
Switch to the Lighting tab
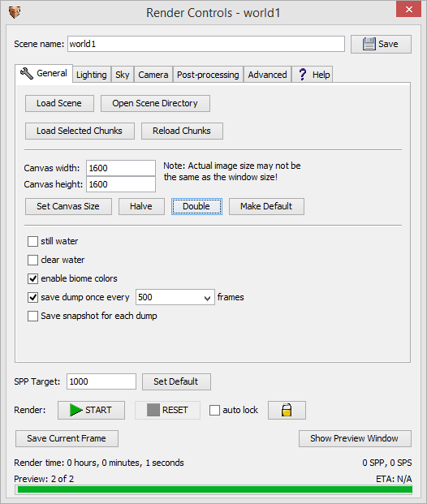click(x=92, y=75)
